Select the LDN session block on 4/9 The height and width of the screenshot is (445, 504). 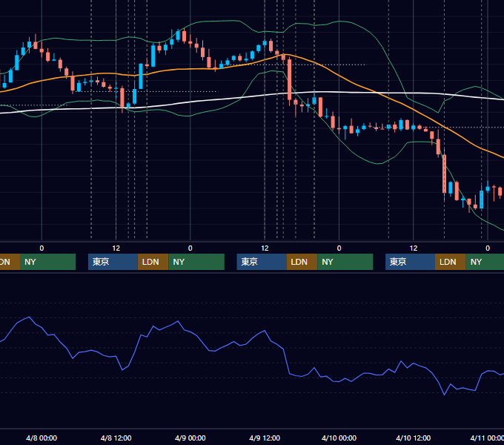coord(302,262)
